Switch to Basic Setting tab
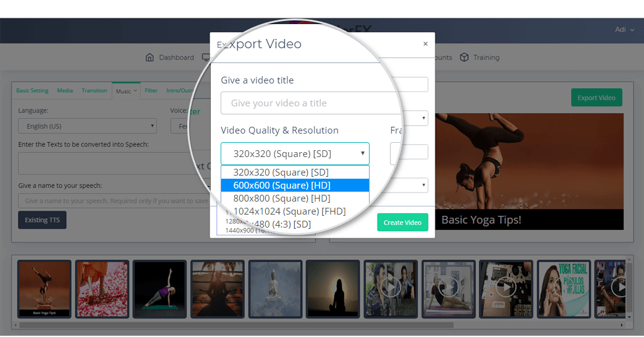Image resolution: width=644 pixels, height=337 pixels. coord(32,90)
